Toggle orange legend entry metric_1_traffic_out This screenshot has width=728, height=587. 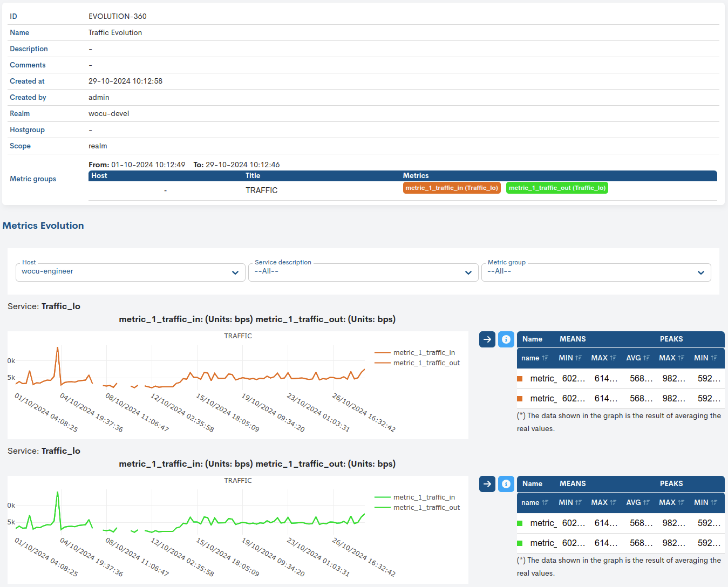point(417,363)
